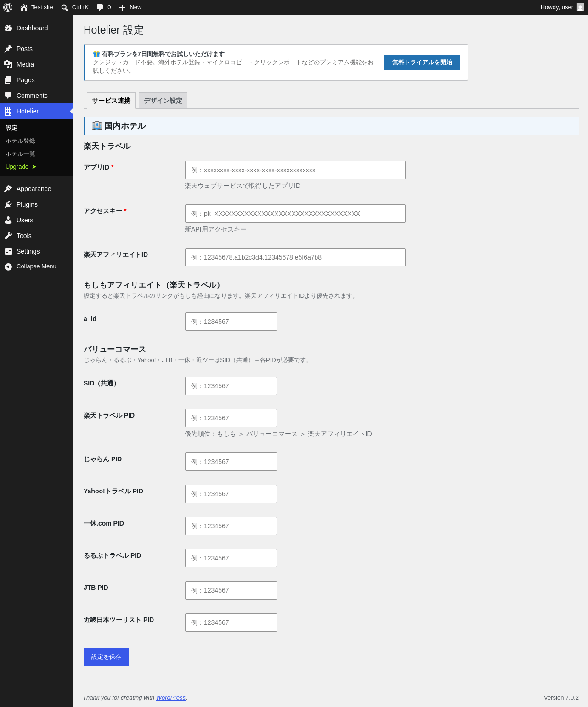The image size is (588, 707).
Task: Click the Version 7.0.2 footer text
Action: click(x=561, y=697)
